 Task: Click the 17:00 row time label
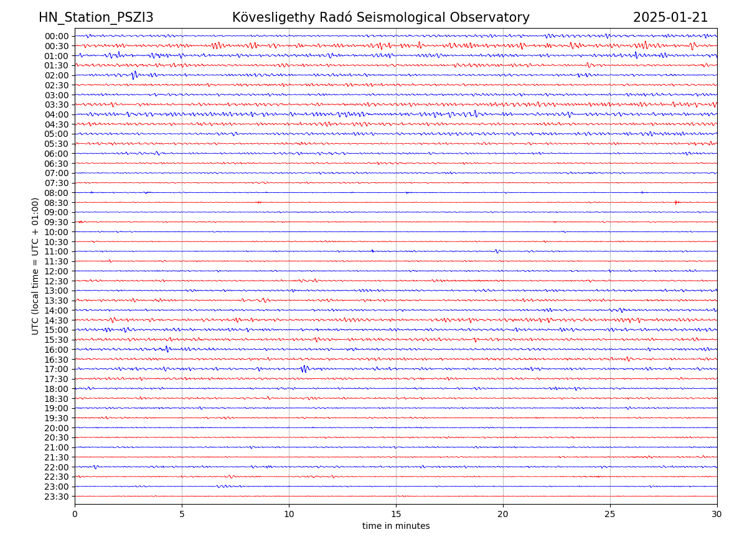[56, 370]
